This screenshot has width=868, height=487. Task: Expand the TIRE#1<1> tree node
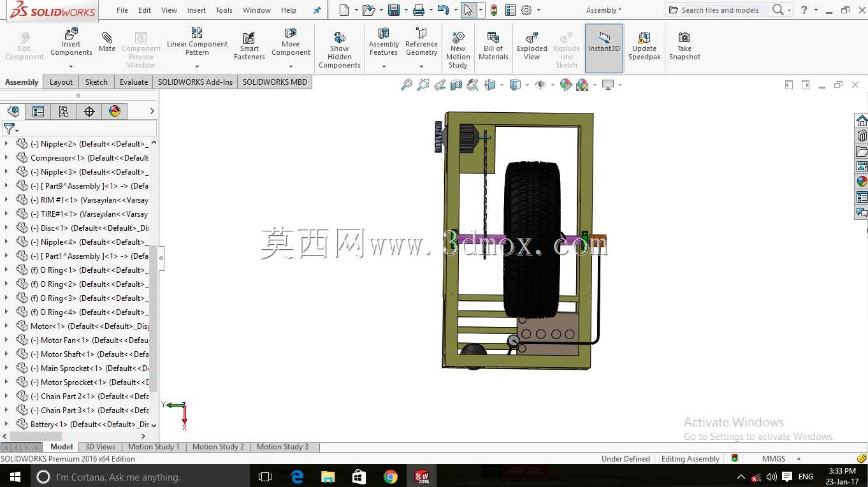6,214
